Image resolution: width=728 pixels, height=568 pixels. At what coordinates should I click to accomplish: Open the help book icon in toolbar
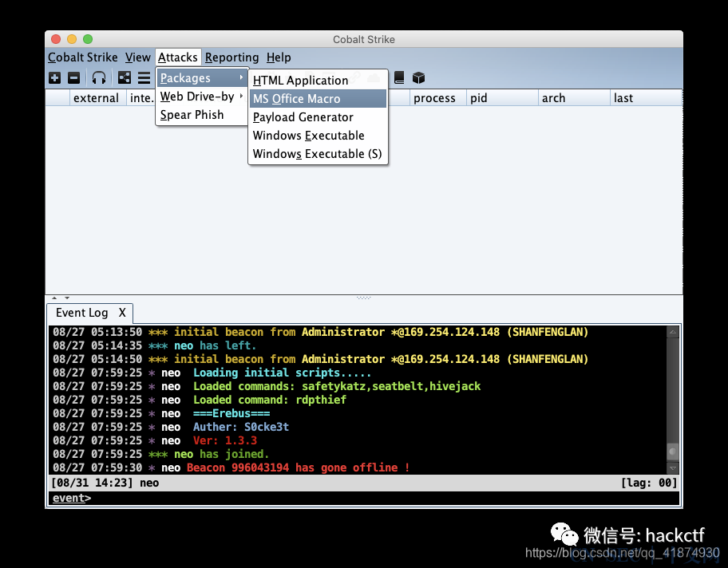click(399, 78)
